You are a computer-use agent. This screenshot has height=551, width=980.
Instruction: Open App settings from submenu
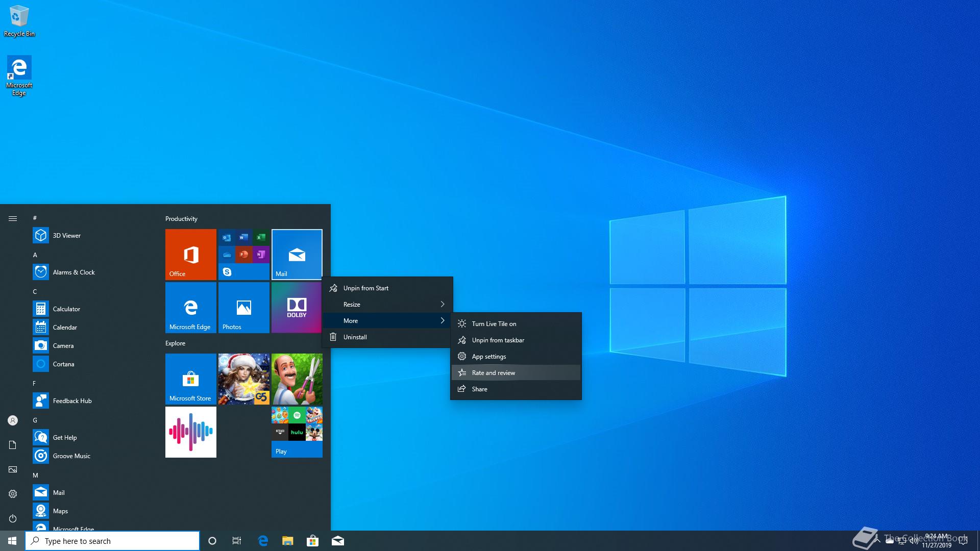516,357
